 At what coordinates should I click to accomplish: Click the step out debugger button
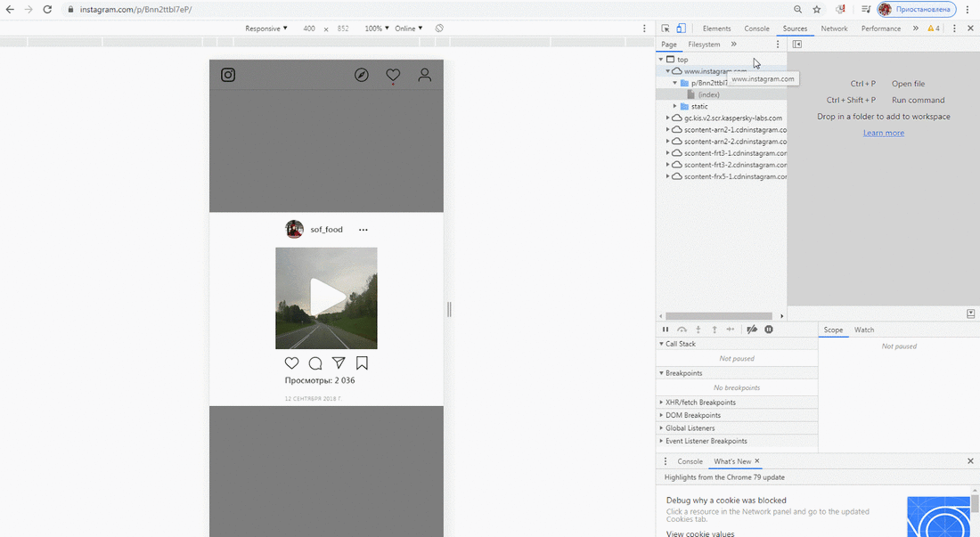[x=715, y=330]
